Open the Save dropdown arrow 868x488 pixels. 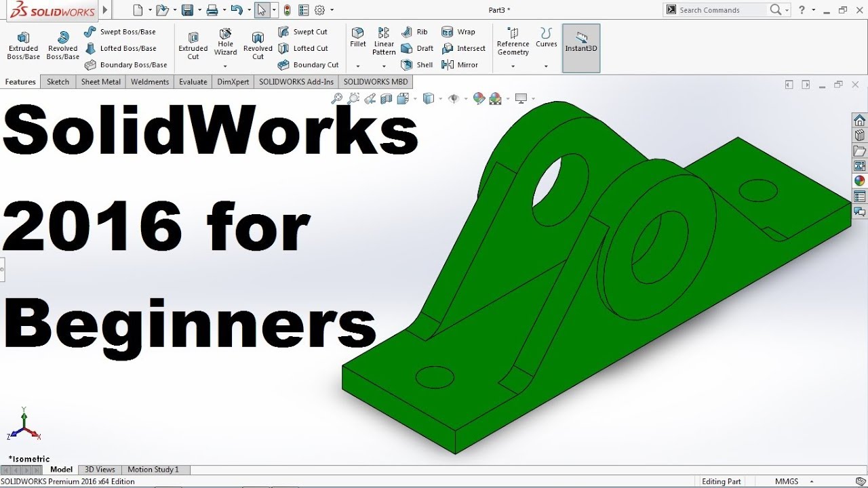[x=199, y=10]
